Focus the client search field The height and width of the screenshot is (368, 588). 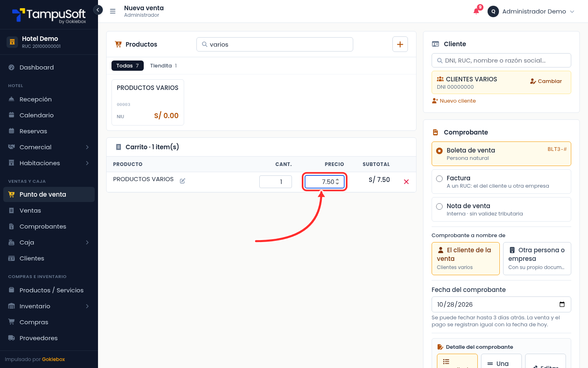point(501,61)
